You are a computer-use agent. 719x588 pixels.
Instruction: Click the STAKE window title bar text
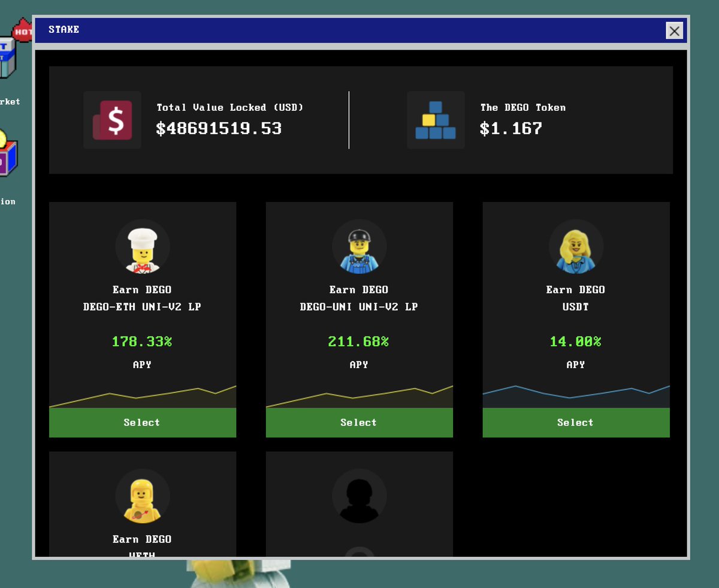(64, 29)
